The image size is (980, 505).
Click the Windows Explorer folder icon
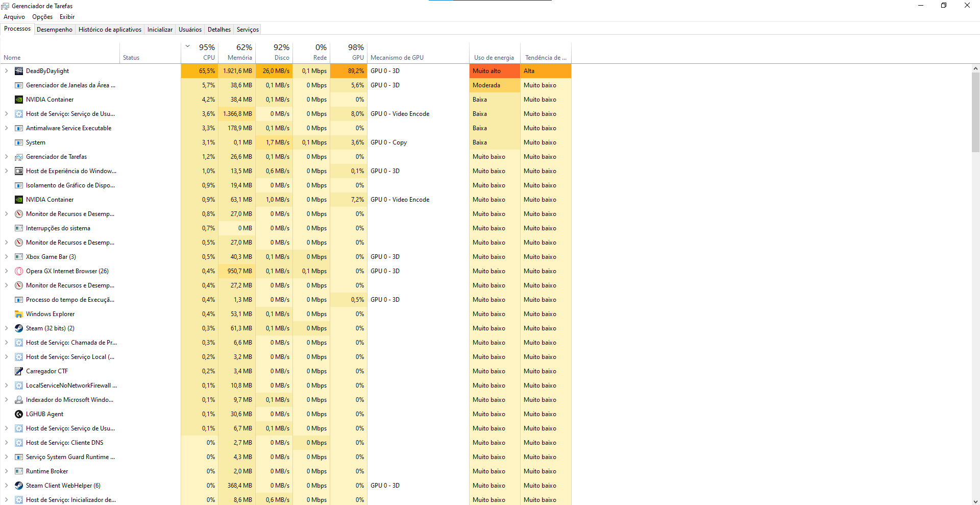(x=19, y=314)
